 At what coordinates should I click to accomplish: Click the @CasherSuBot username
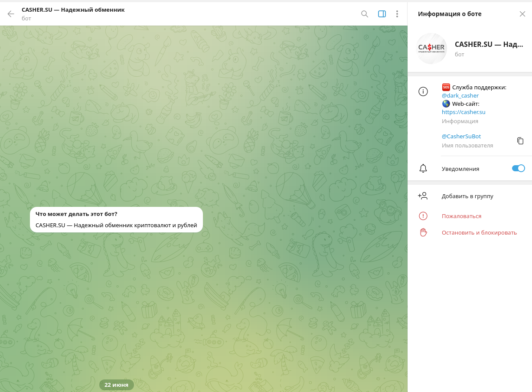coord(461,136)
